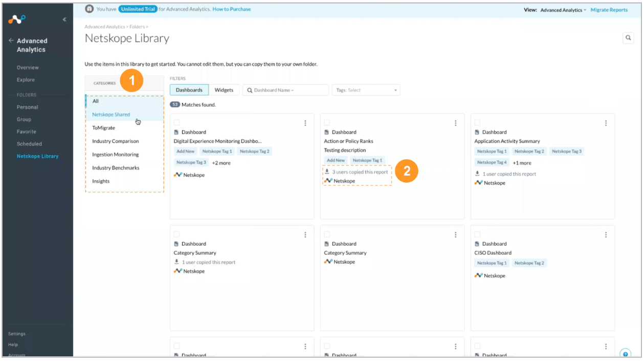Open kebab menu on CISO Dashboard card
The image size is (644, 361).
(606, 235)
